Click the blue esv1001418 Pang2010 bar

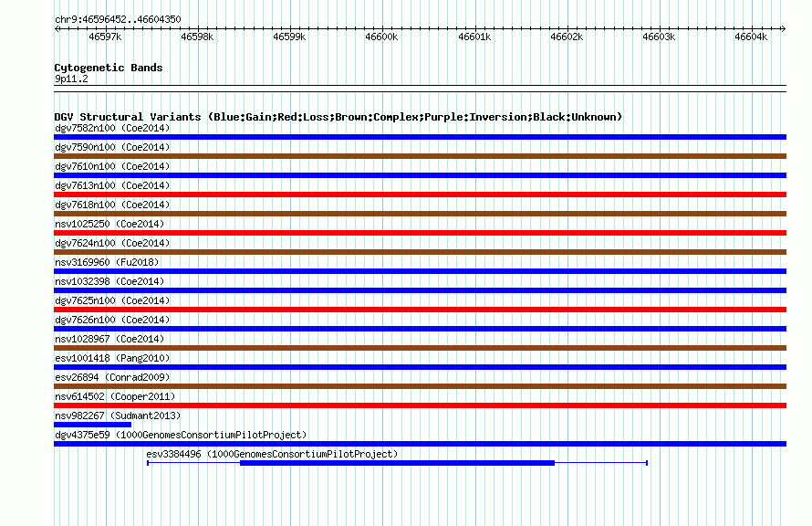420,367
